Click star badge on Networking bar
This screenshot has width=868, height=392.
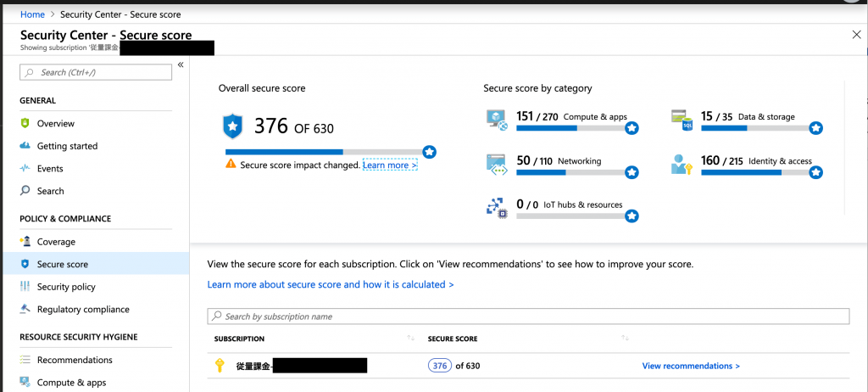(x=632, y=172)
